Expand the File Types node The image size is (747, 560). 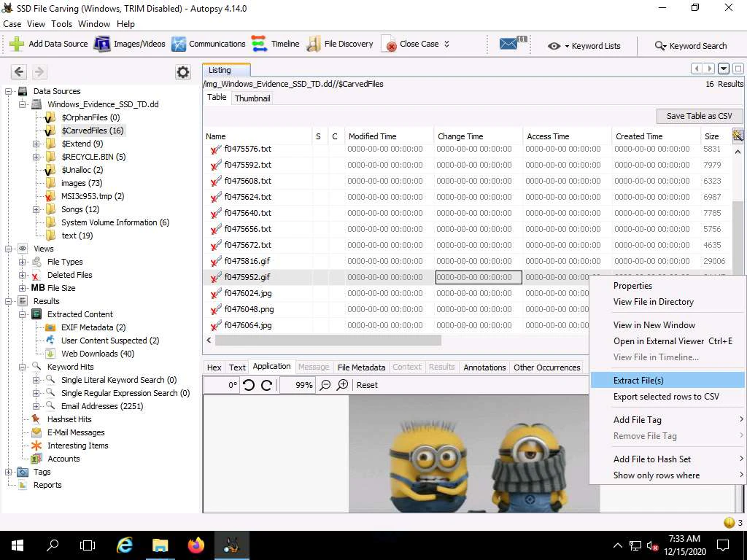pos(23,262)
